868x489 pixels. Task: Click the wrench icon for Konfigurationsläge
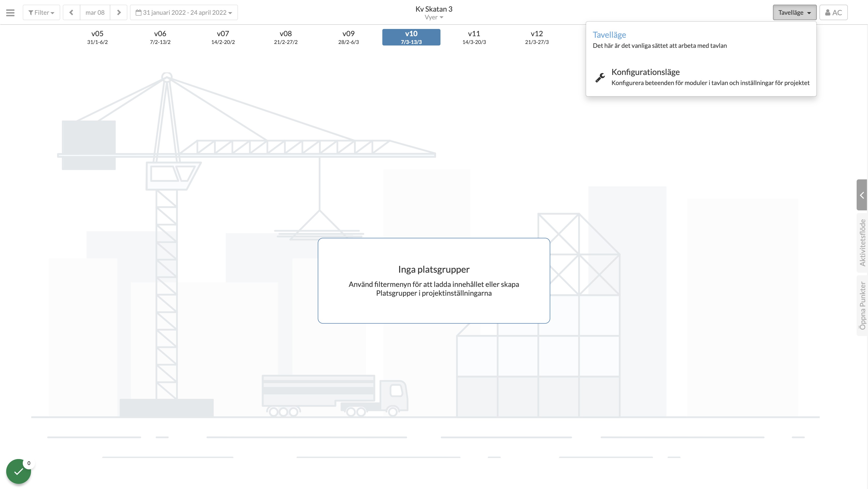point(600,78)
